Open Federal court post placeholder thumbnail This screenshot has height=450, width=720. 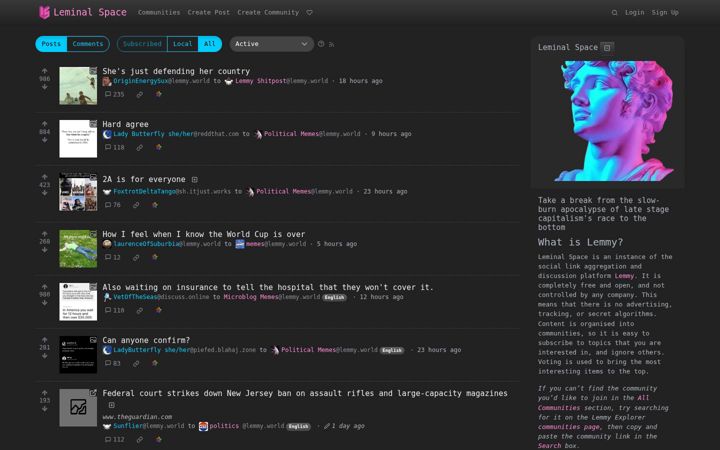coord(78,408)
